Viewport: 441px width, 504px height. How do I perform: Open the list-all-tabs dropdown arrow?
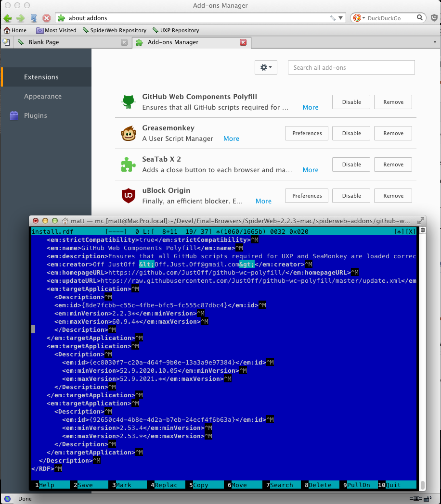[435, 42]
